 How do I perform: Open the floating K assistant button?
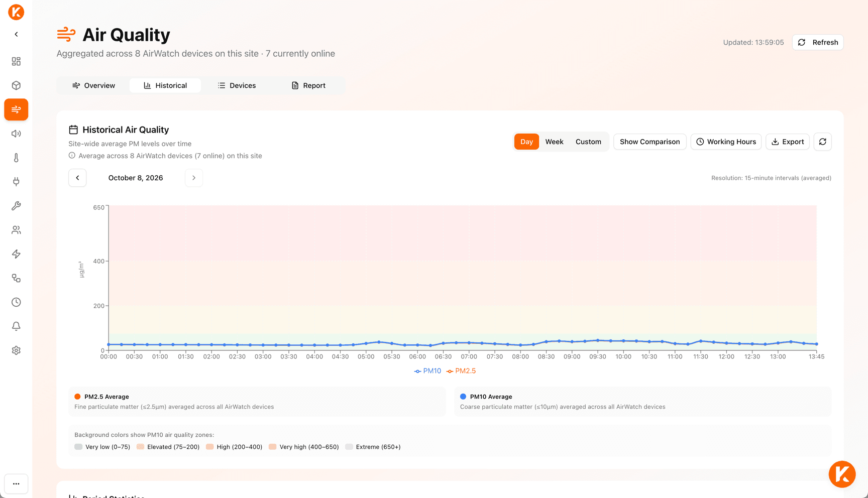(842, 474)
